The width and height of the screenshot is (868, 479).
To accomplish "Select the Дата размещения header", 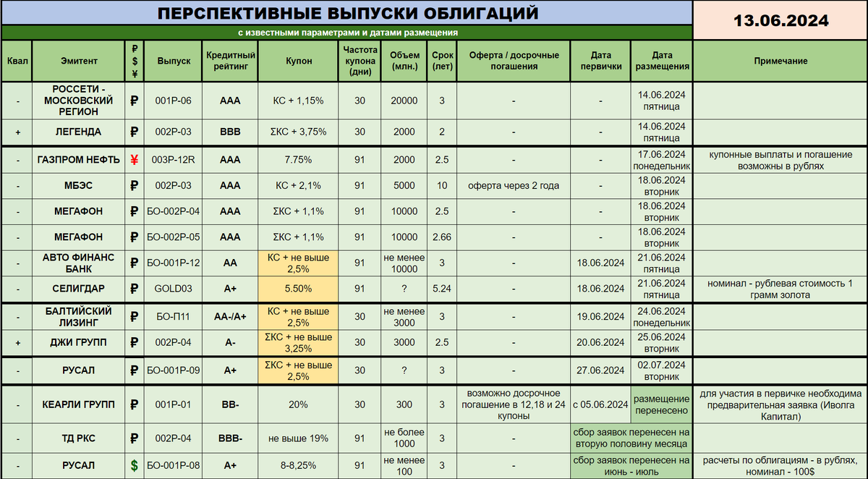I will pyautogui.click(x=661, y=61).
